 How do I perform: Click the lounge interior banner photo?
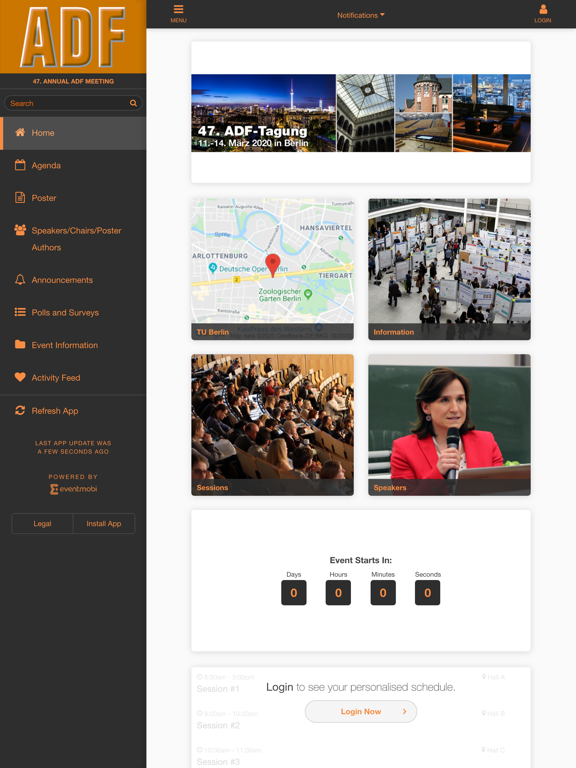[x=492, y=113]
